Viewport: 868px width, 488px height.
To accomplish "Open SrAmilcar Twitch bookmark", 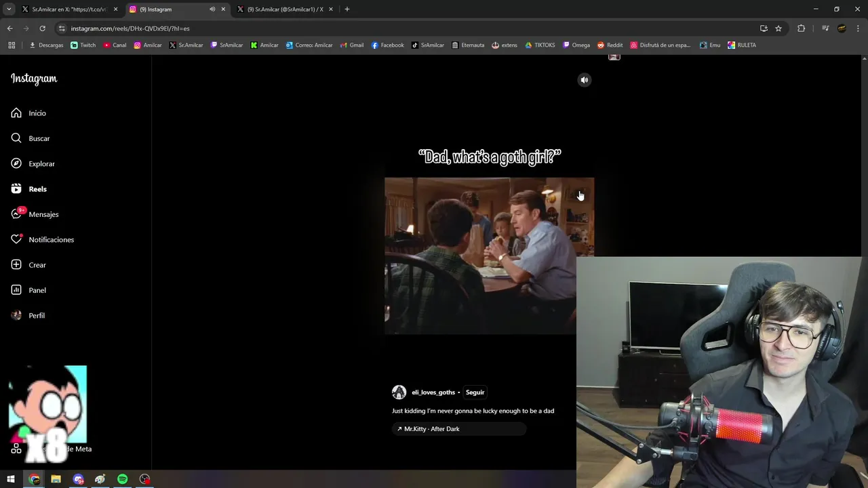I will click(226, 45).
